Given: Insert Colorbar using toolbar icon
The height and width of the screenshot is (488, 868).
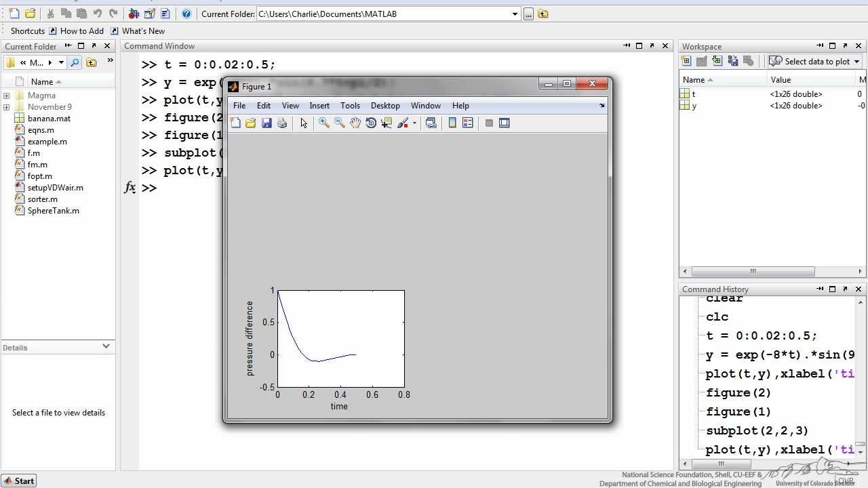Looking at the screenshot, I should [x=452, y=123].
